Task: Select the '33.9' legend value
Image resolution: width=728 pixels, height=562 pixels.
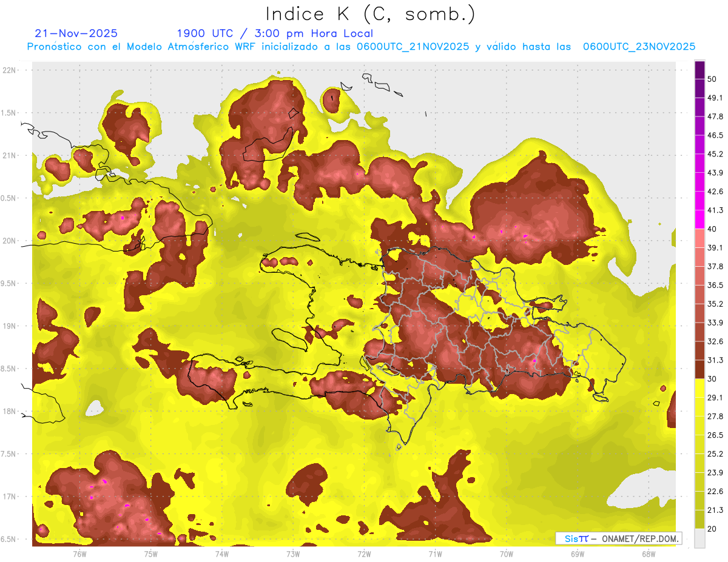Action: point(716,323)
